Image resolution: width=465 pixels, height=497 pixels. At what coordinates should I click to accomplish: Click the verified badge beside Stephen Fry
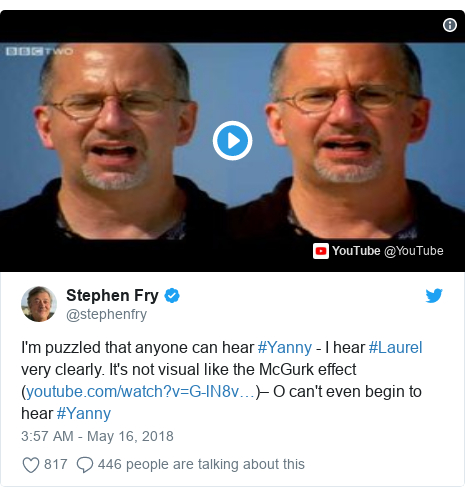(x=172, y=295)
